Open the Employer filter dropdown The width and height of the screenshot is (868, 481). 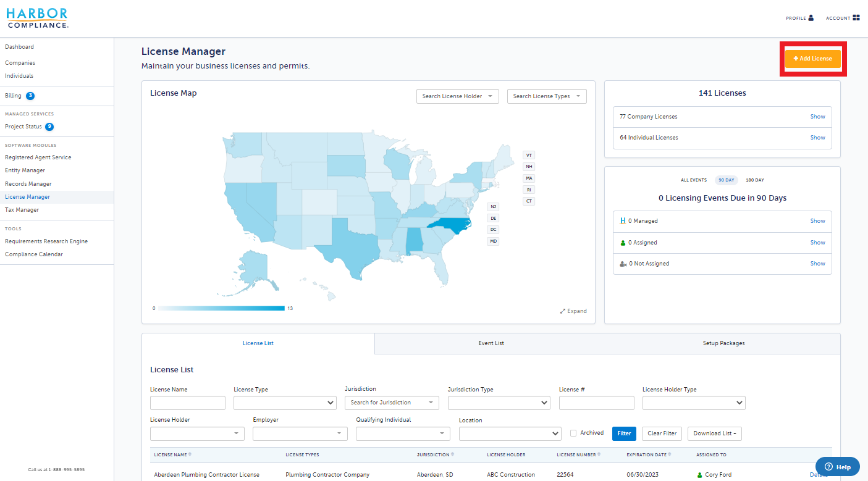pos(300,433)
